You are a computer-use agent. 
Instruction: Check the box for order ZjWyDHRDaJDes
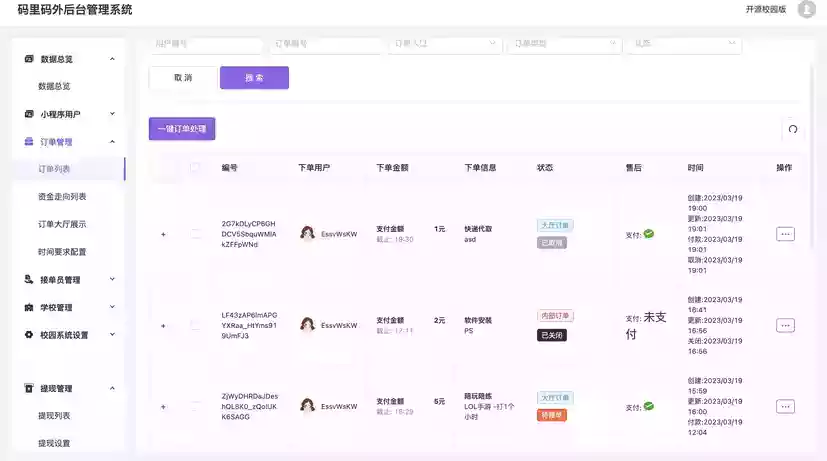[195, 407]
